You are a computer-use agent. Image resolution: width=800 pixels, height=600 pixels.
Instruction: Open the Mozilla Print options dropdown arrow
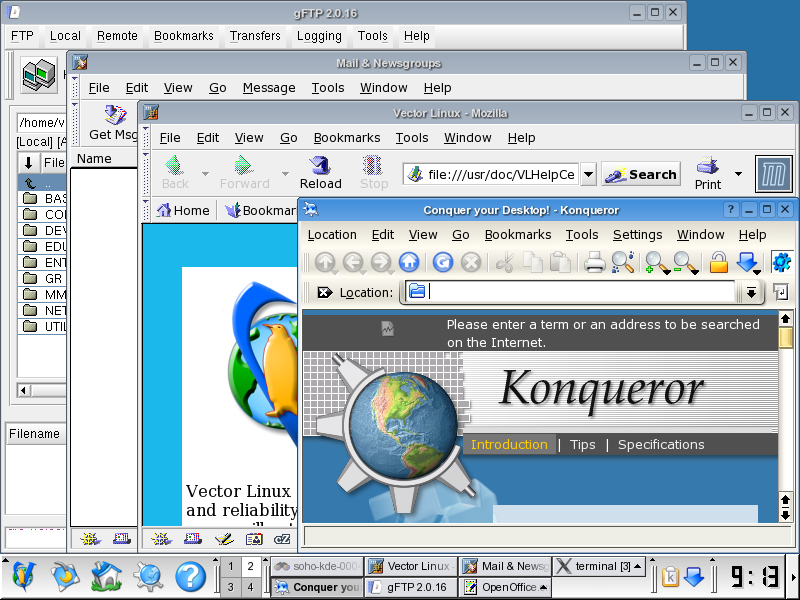[738, 174]
